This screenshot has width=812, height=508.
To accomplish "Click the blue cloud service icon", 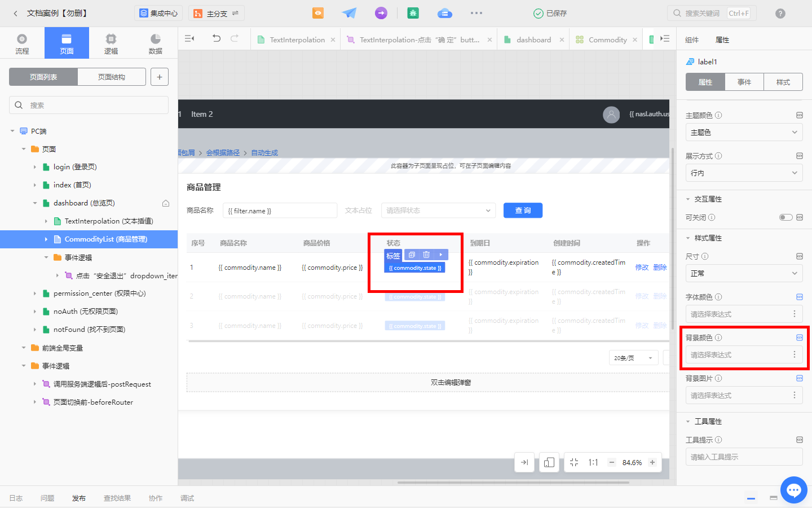I will click(444, 12).
